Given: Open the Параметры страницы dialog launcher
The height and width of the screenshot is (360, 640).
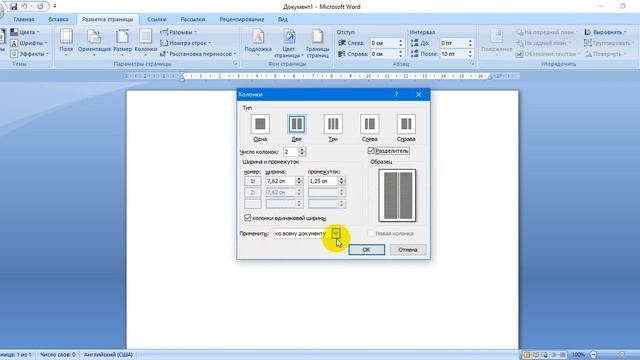Looking at the screenshot, I should 236,64.
